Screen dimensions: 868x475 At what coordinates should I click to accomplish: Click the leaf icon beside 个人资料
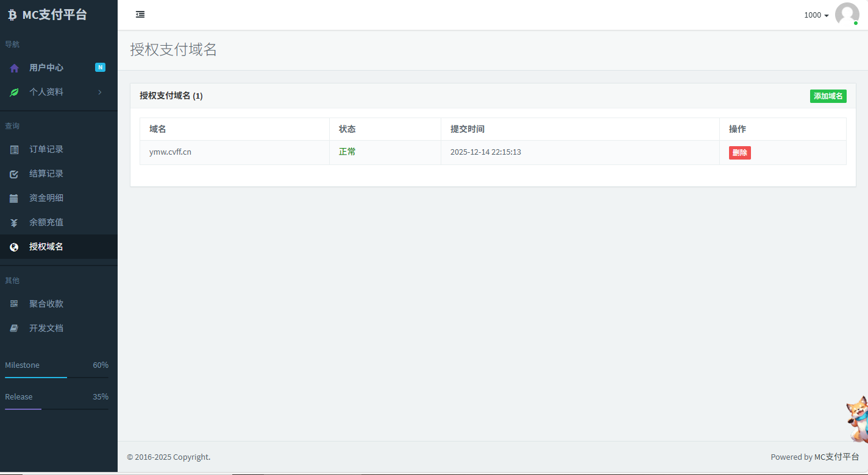click(14, 93)
